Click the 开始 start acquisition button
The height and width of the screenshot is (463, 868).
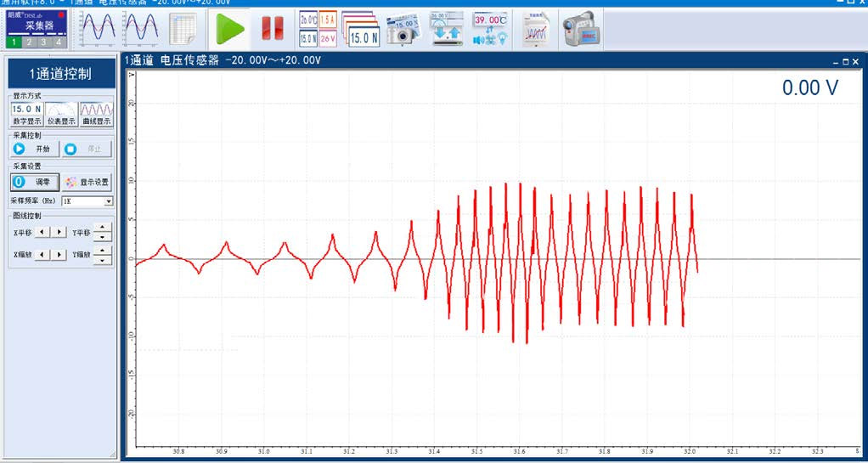[x=35, y=149]
